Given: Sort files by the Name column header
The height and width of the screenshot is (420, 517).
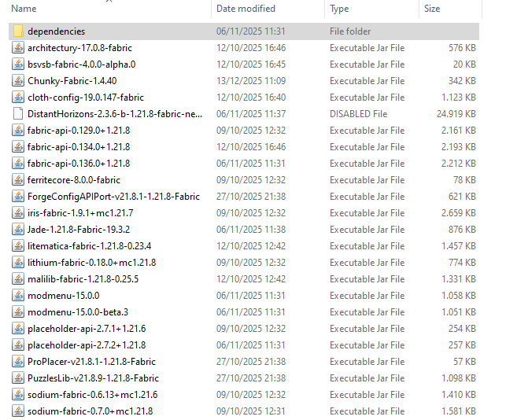Looking at the screenshot, I should pyautogui.click(x=24, y=9).
